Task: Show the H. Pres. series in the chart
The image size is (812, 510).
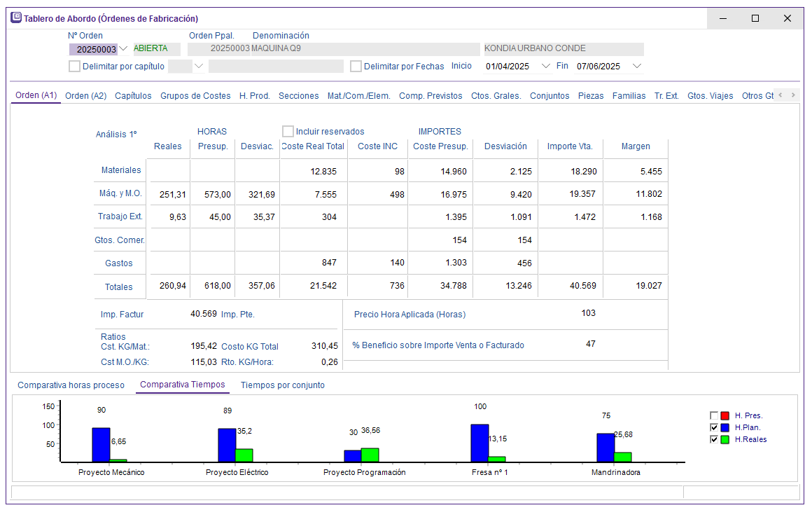Action: tap(714, 415)
